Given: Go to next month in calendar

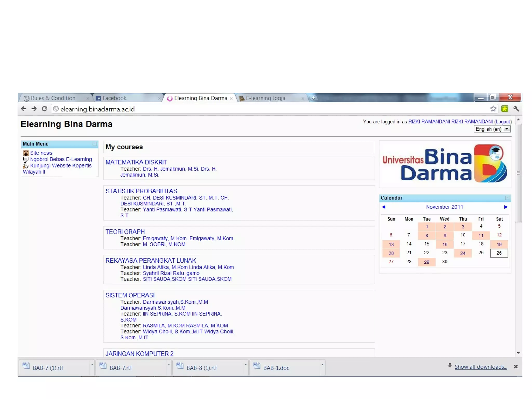Looking at the screenshot, I should 506,207.
